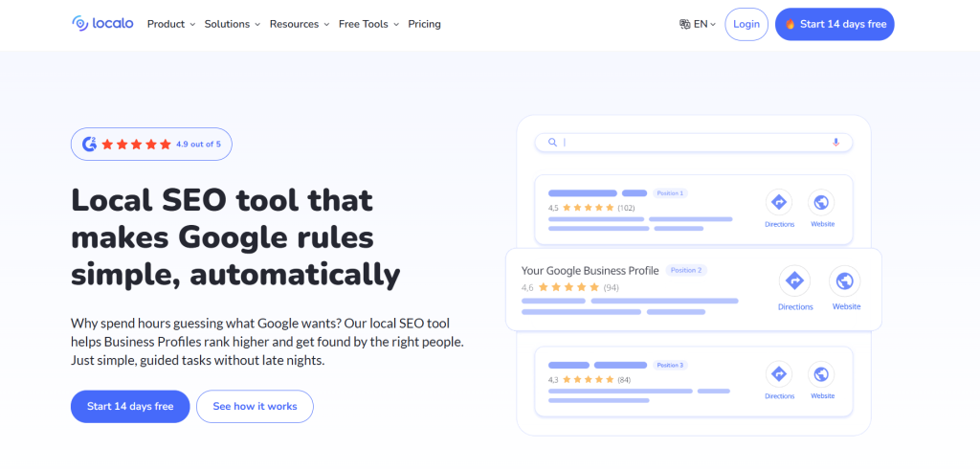Expand the Product dropdown menu
This screenshot has width=980, height=471.
[170, 24]
